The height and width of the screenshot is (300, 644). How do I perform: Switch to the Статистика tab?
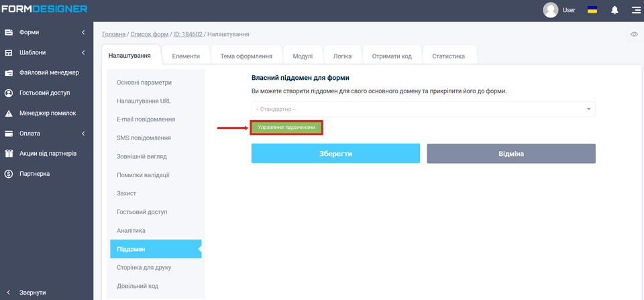[448, 56]
